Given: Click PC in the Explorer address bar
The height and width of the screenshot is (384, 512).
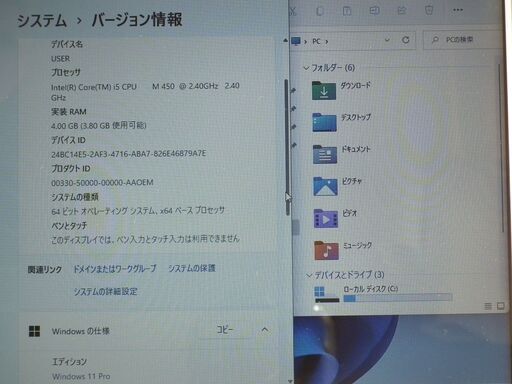Looking at the screenshot, I should [x=316, y=41].
